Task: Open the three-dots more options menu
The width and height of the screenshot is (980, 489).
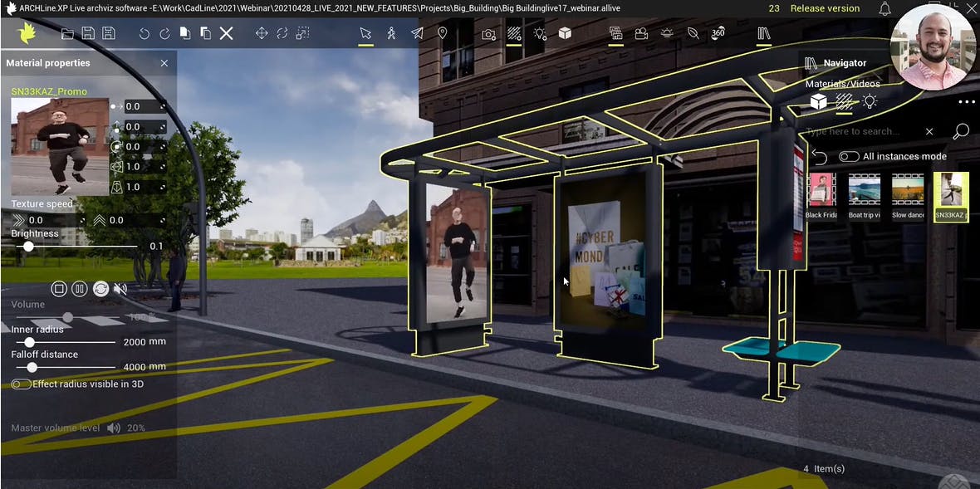Action: (x=966, y=102)
